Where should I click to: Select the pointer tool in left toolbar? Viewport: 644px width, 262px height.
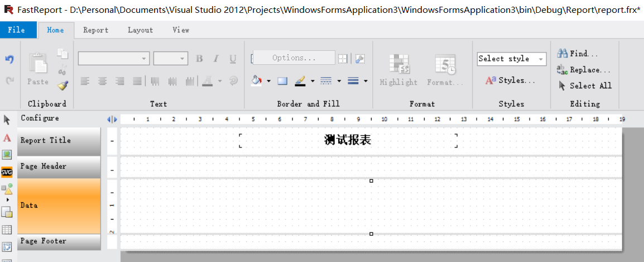(x=7, y=120)
